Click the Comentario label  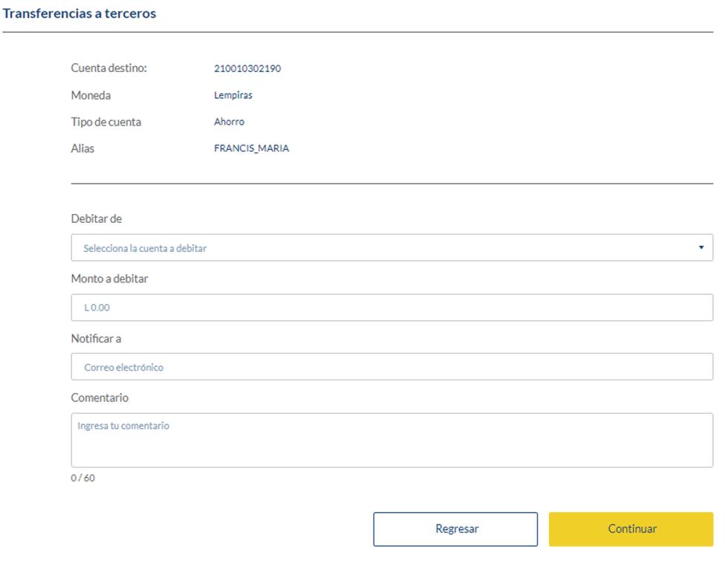click(x=100, y=398)
